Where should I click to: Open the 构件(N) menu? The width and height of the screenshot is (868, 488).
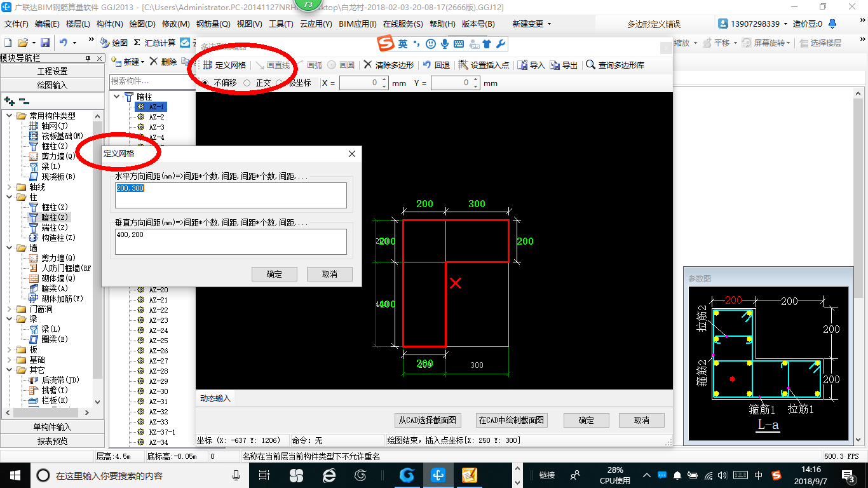(x=110, y=24)
